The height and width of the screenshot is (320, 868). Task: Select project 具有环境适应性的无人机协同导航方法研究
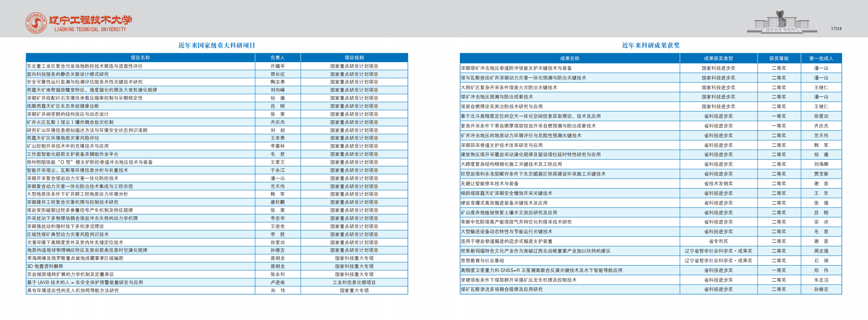73,291
